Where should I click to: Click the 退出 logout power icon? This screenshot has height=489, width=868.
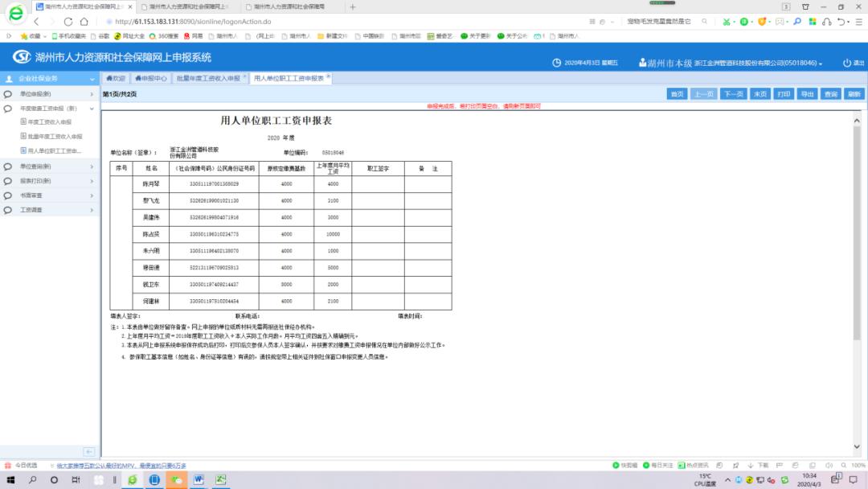(846, 63)
